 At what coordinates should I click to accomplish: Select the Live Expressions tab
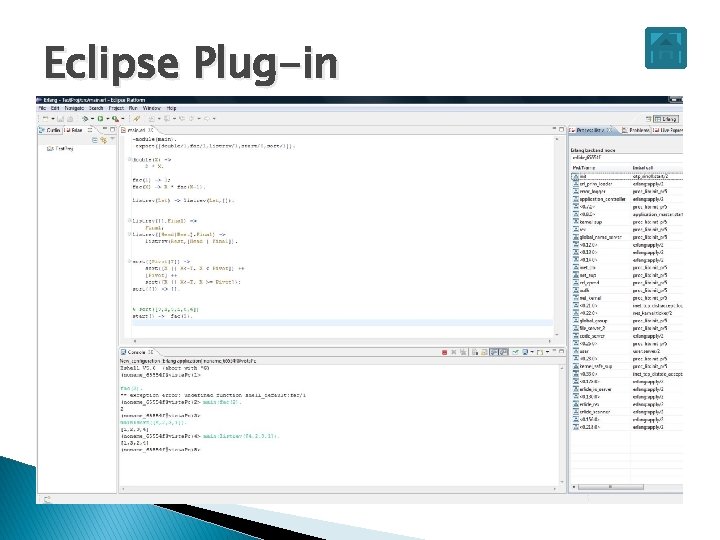point(667,130)
